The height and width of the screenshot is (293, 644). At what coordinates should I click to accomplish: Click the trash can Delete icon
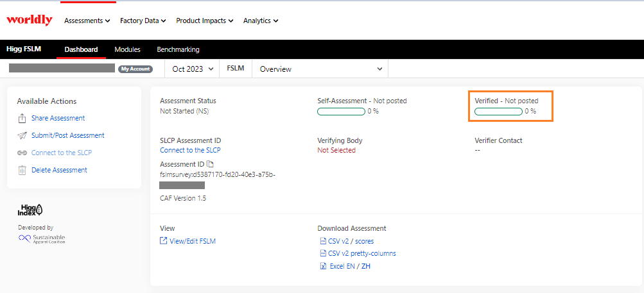pos(22,170)
